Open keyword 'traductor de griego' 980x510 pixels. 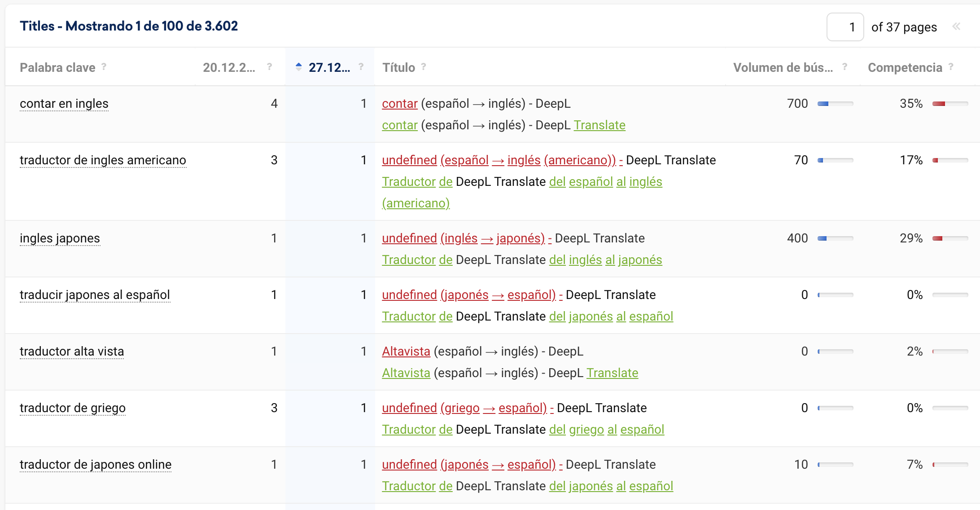coord(73,408)
